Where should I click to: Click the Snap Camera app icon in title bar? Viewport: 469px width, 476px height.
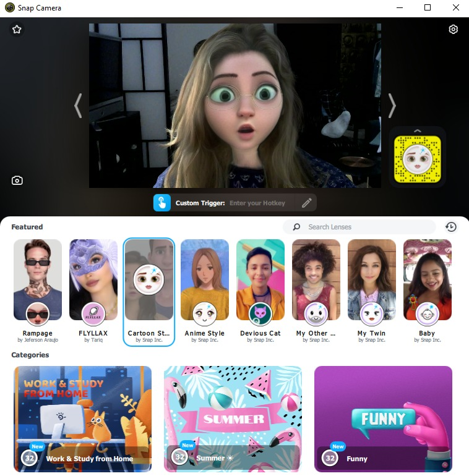tap(10, 7)
